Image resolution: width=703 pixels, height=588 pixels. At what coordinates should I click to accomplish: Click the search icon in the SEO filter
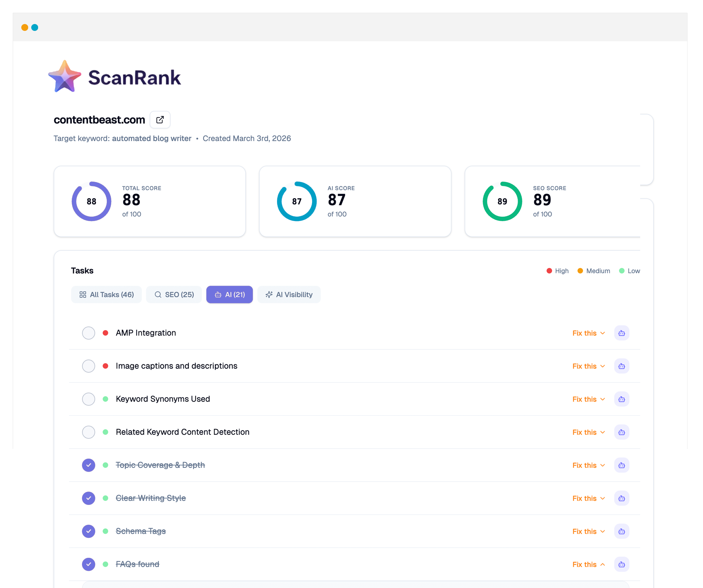click(158, 294)
